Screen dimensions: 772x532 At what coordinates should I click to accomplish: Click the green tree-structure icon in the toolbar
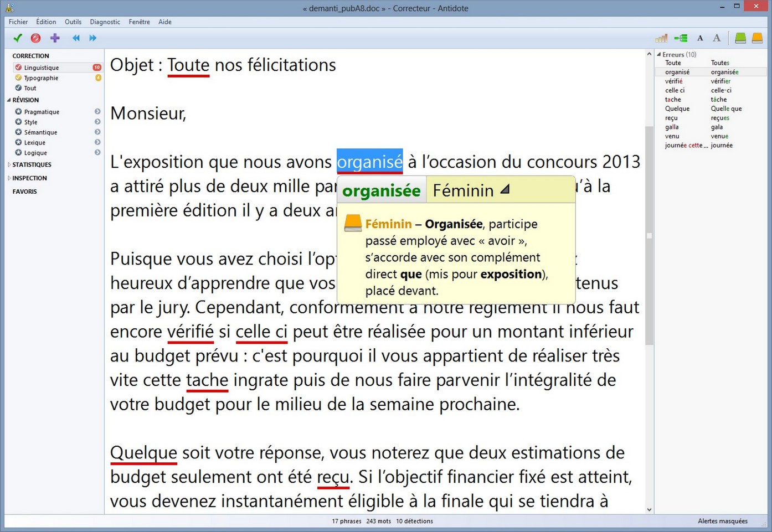[681, 38]
